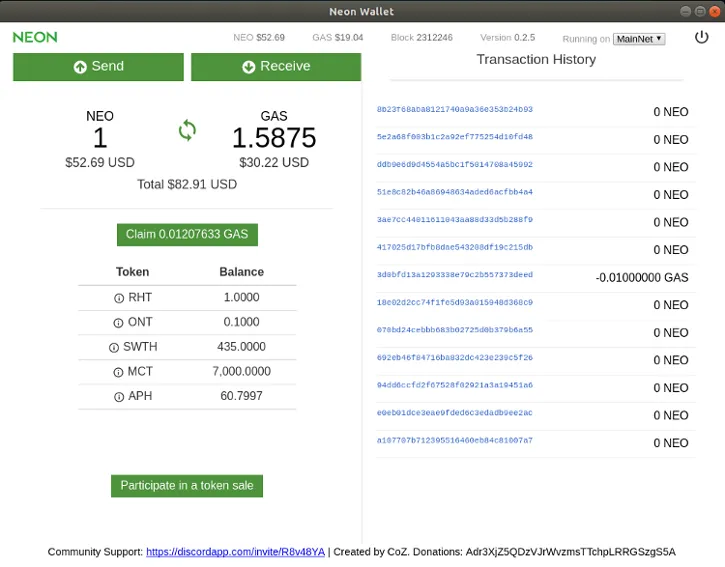Screen dimensions: 725x567
Task: Click the Send button
Action: pos(98,67)
